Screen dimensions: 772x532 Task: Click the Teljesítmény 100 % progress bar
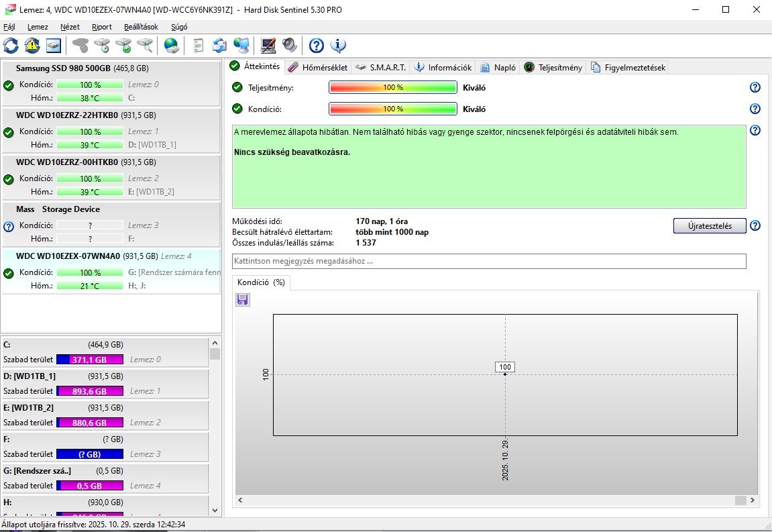pos(393,87)
